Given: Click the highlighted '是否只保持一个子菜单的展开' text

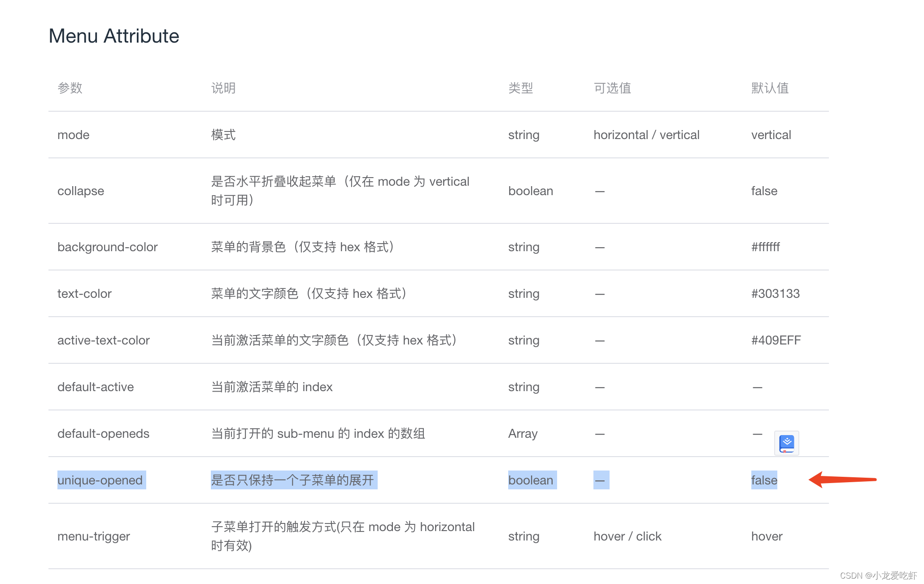Looking at the screenshot, I should [293, 480].
